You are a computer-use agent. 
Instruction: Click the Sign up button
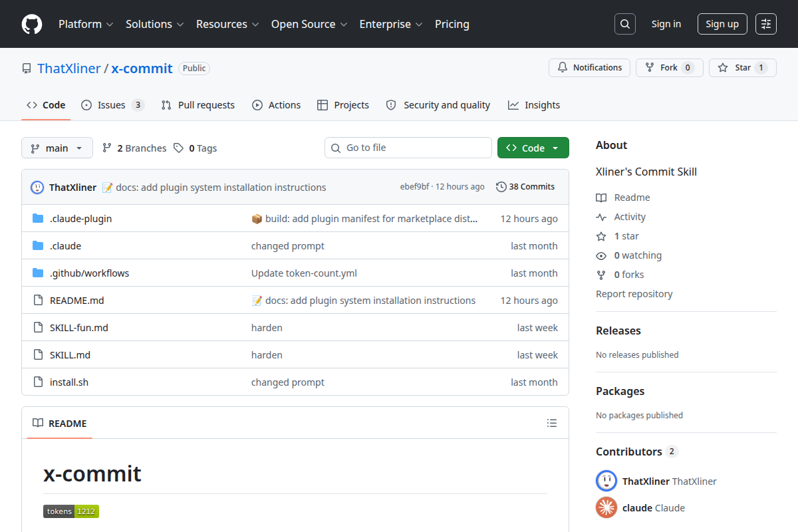point(722,24)
